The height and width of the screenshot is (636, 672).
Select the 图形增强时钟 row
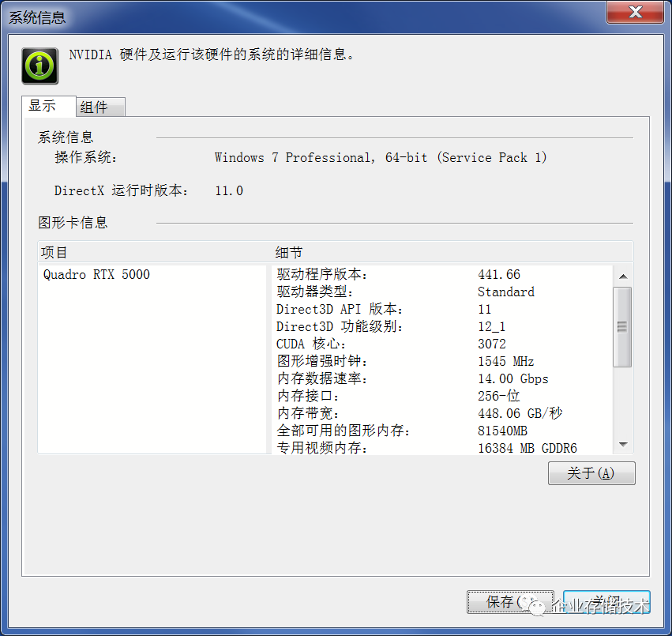pos(441,361)
